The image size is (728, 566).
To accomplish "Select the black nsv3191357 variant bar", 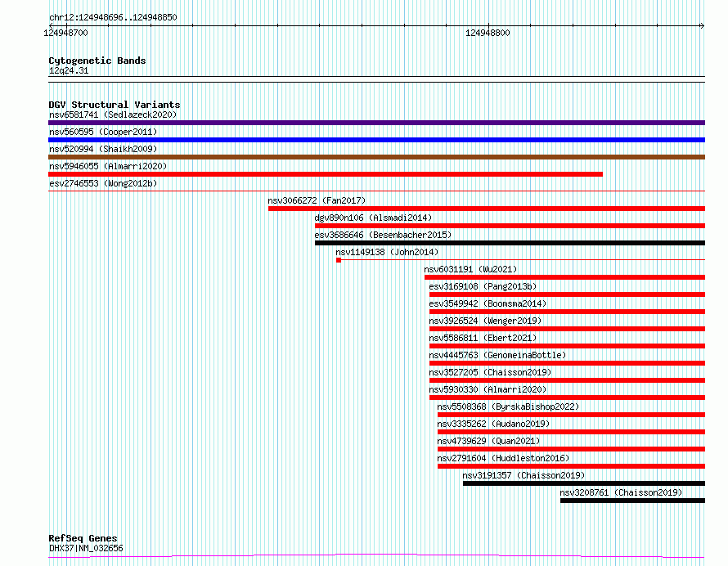I will (x=584, y=484).
